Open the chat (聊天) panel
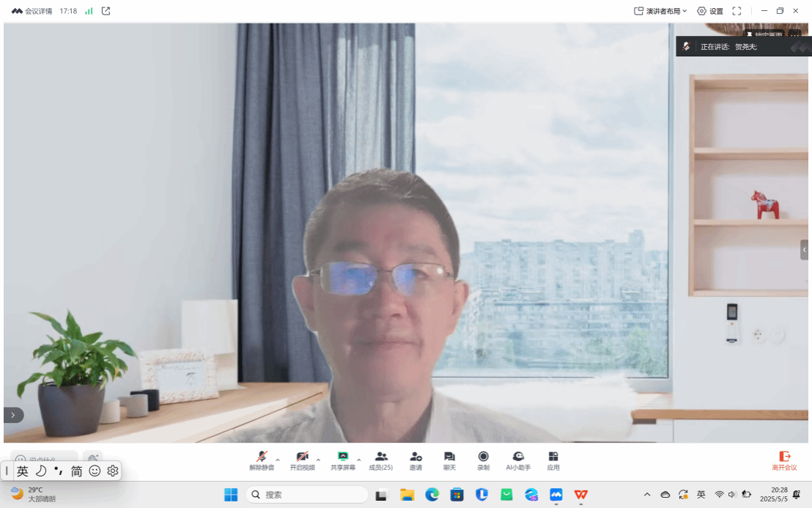The image size is (812, 508). click(x=449, y=457)
